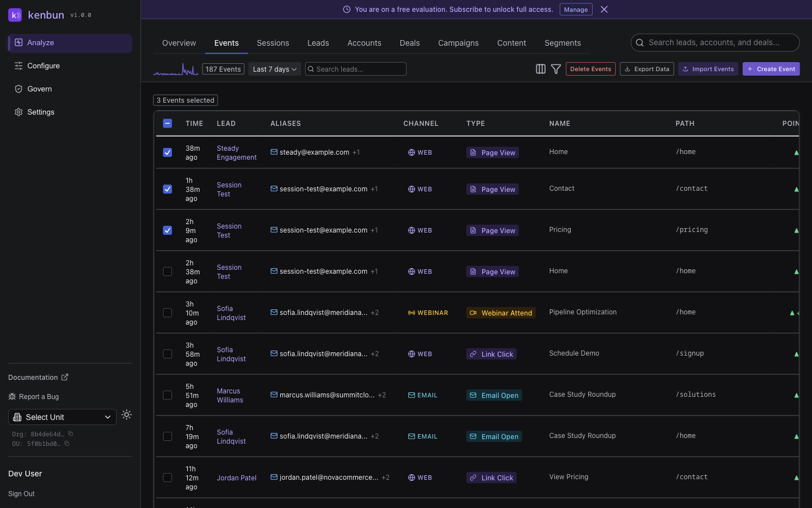
Task: Click Page View badge in the Pricing row
Action: (x=492, y=230)
